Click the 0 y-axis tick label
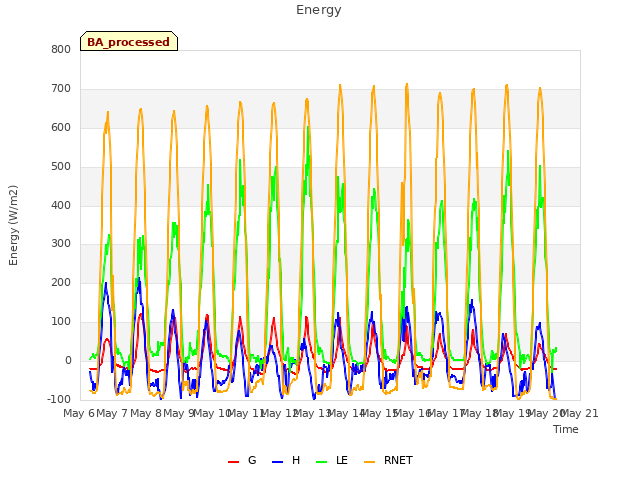The image size is (640, 480). 68,360
